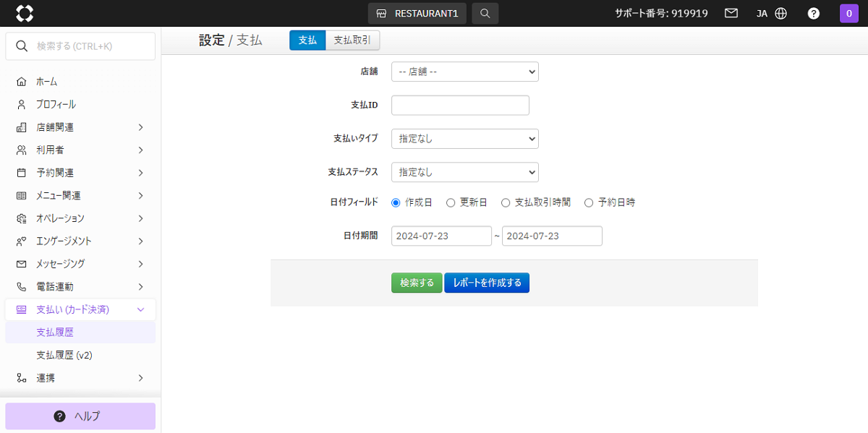Expand the メッセージング chevron

tap(140, 264)
